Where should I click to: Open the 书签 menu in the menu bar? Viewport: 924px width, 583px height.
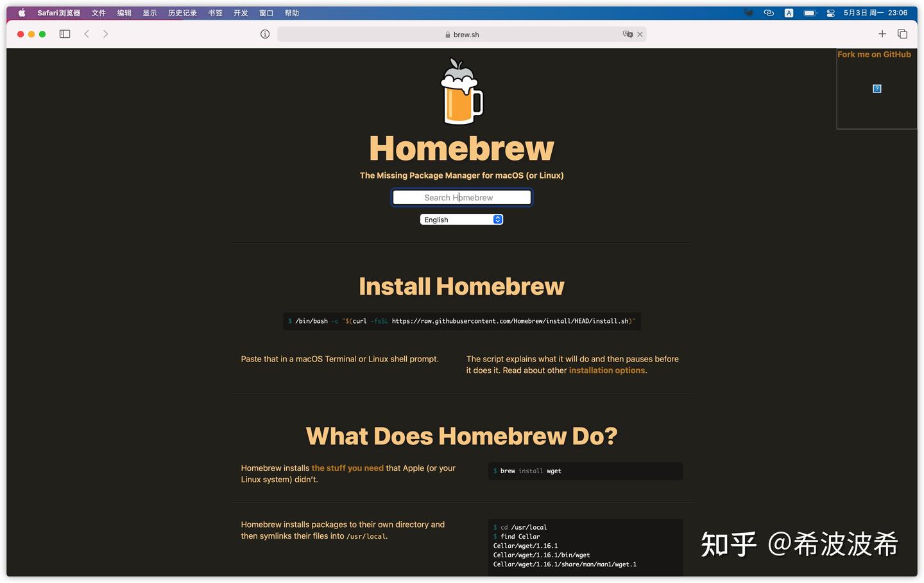(x=214, y=12)
